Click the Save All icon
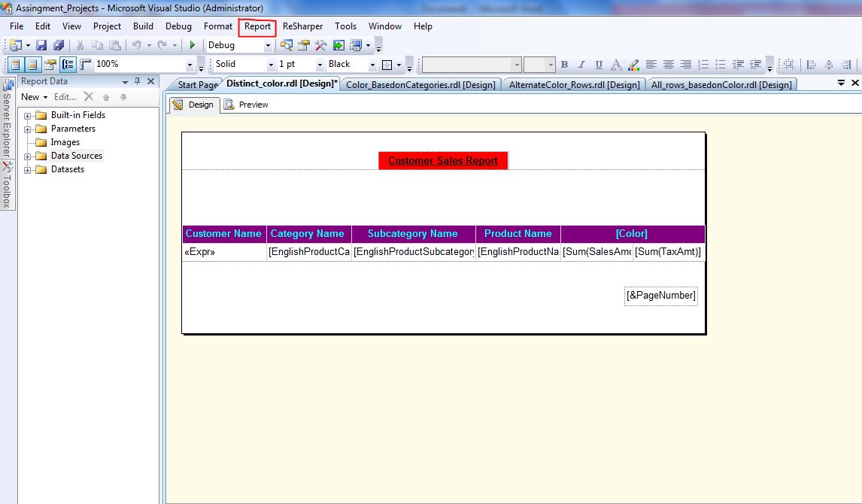The width and height of the screenshot is (862, 504). click(x=58, y=46)
